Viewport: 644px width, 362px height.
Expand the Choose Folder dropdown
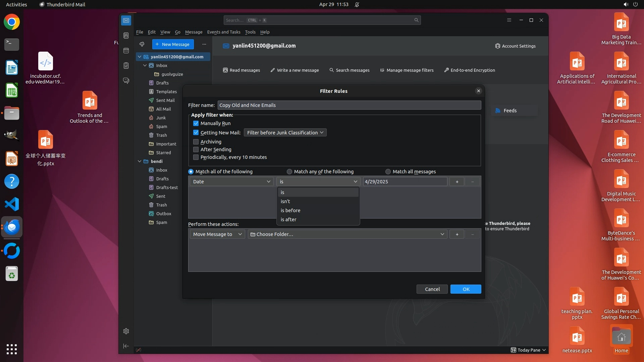point(347,234)
